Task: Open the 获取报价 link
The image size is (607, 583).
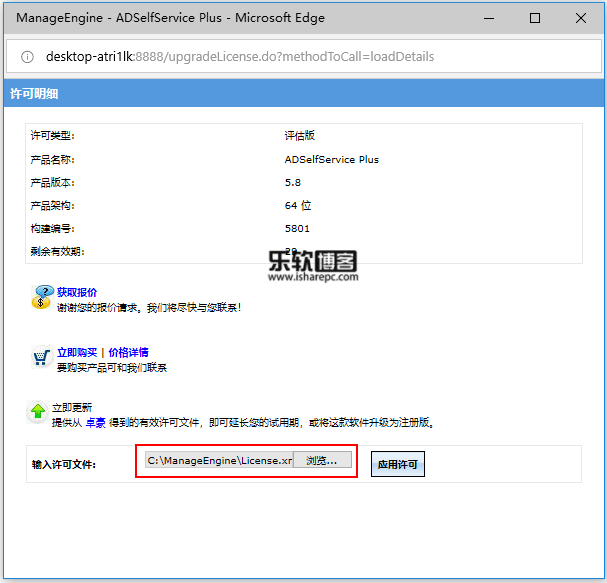Action: coord(77,292)
